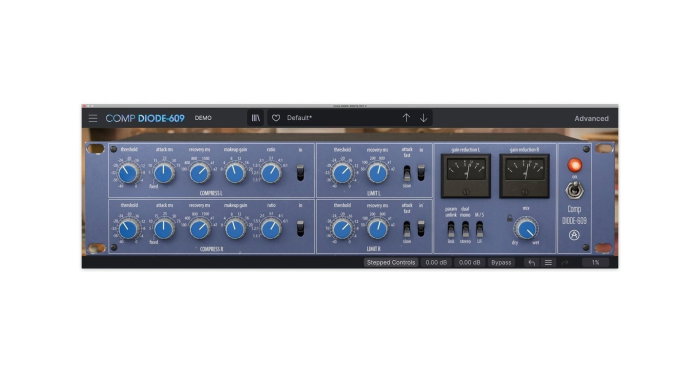Flip Limit R attack fast/slow switch
This screenshot has height=372, width=700.
click(x=407, y=229)
